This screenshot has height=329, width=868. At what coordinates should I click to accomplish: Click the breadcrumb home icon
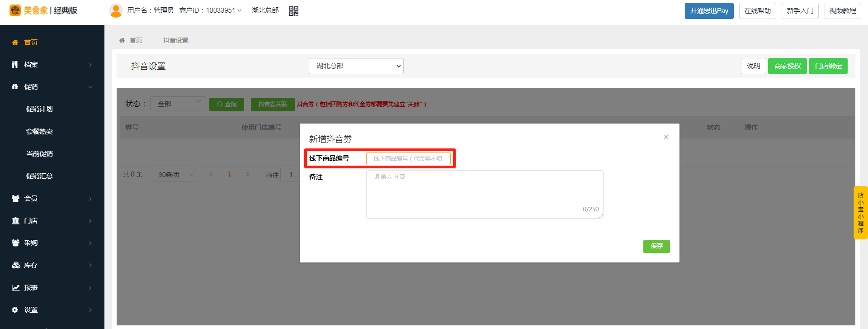tap(122, 40)
